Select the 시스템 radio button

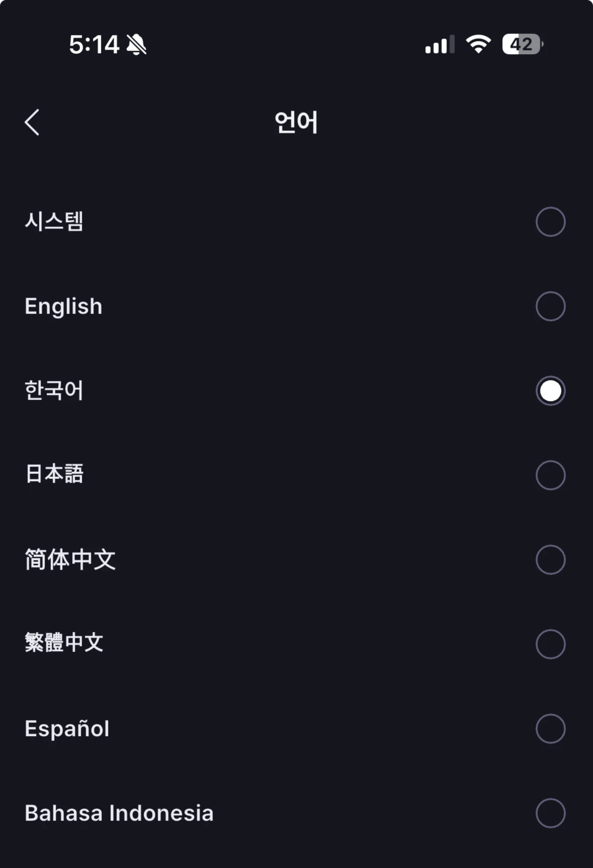(x=550, y=222)
